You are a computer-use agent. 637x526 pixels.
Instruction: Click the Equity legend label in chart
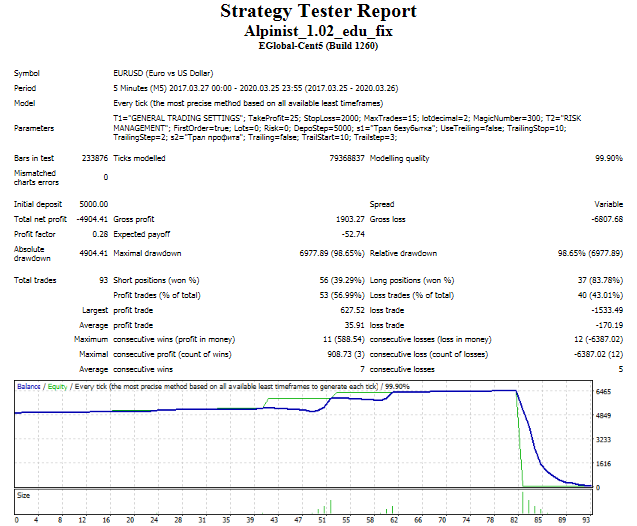[x=57, y=386]
